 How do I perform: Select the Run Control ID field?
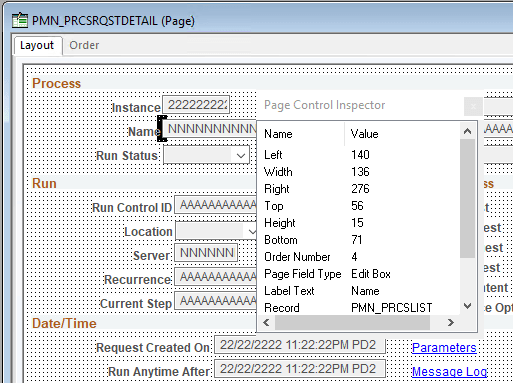(x=216, y=205)
